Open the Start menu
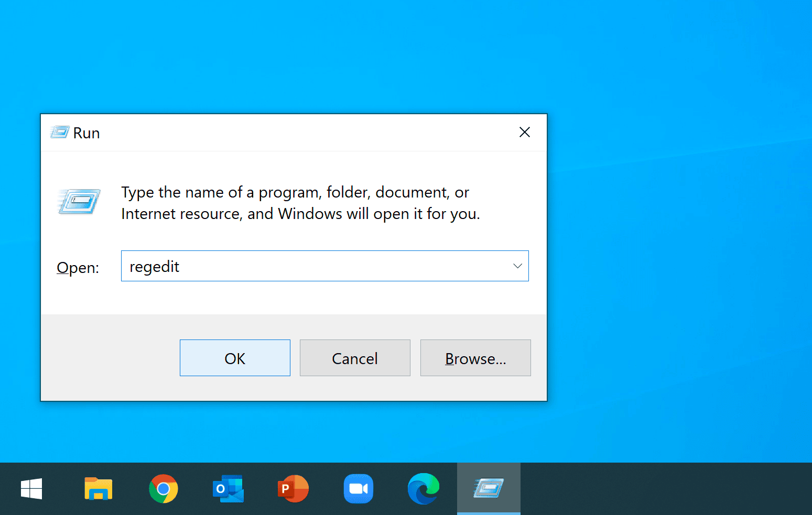This screenshot has height=515, width=812. tap(31, 488)
